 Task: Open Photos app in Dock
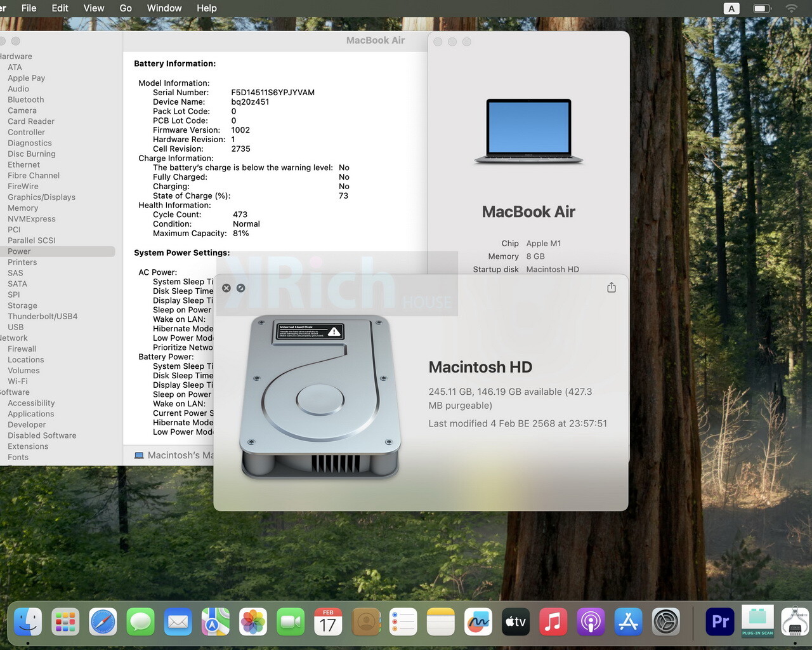point(252,622)
